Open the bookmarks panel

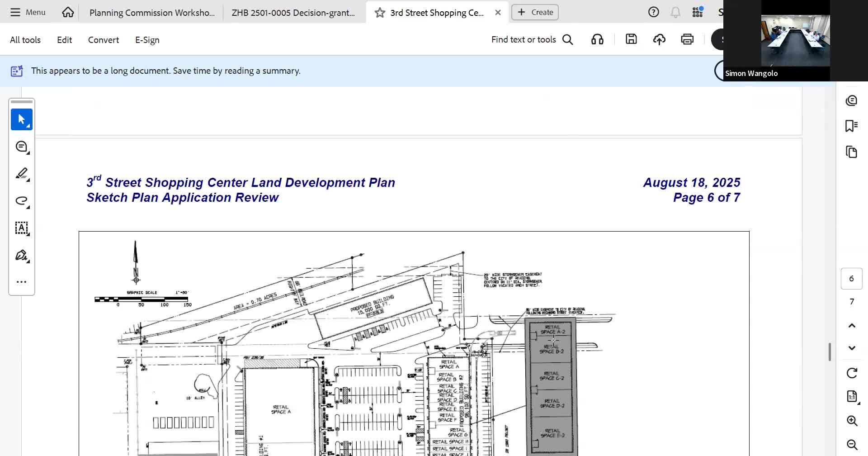[851, 126]
